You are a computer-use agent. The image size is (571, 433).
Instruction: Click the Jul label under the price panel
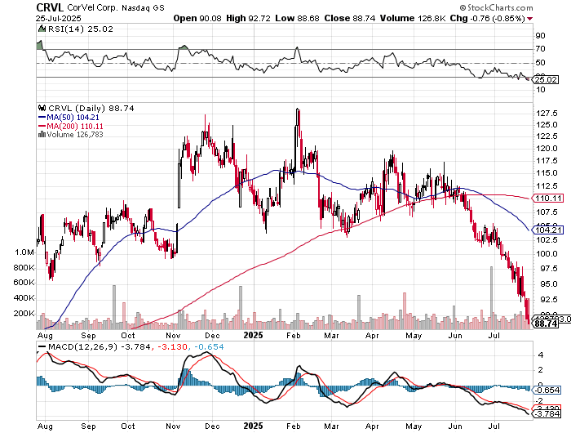point(493,335)
